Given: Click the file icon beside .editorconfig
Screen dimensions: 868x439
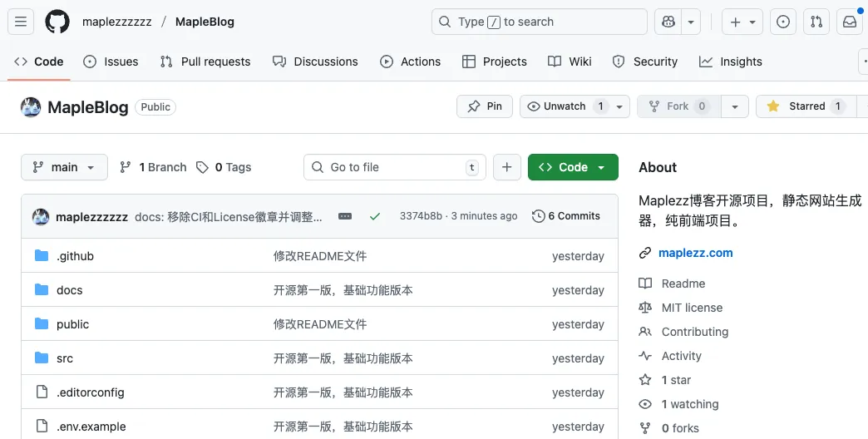Looking at the screenshot, I should click(x=42, y=392).
